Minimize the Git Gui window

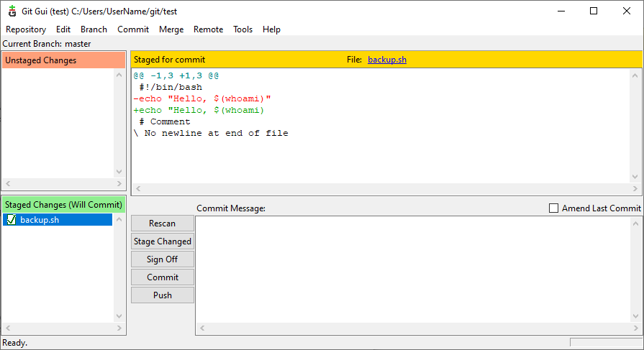pos(561,11)
